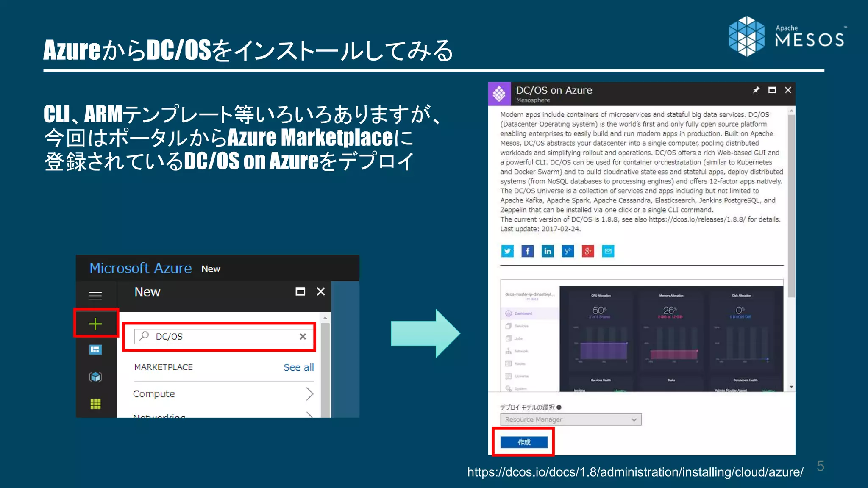Click the Last update 2017-02-24 text
The width and height of the screenshot is (868, 488).
[540, 229]
